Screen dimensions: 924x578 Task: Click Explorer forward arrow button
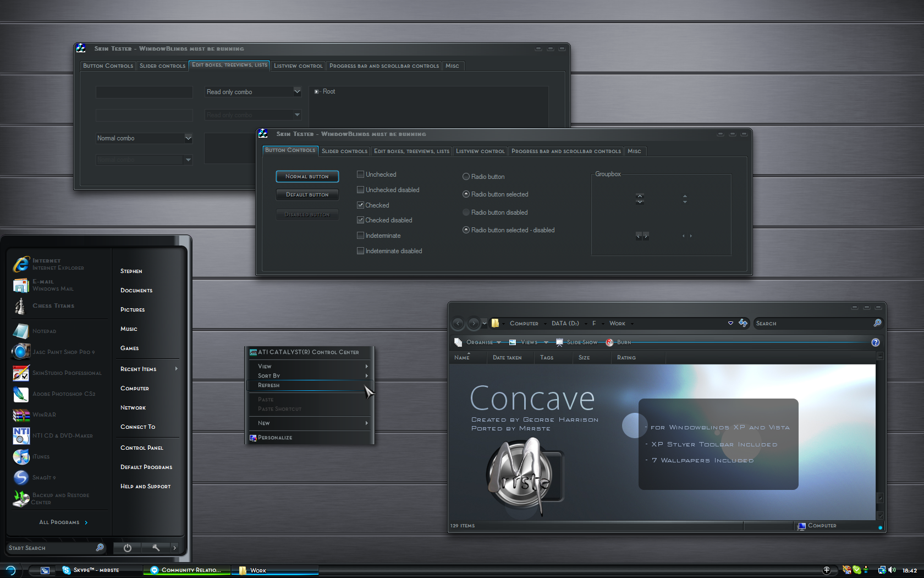[473, 323]
